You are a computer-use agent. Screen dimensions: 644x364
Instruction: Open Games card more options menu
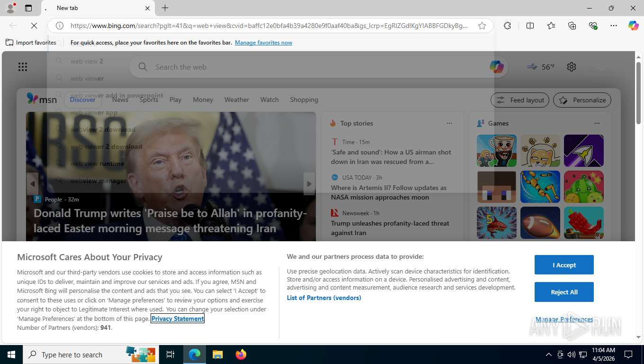[597, 123]
